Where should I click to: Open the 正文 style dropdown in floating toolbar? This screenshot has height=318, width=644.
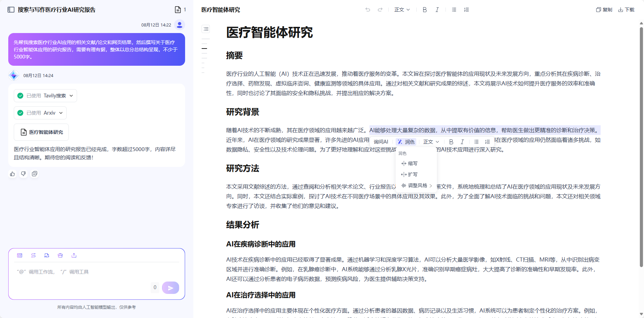pos(431,142)
